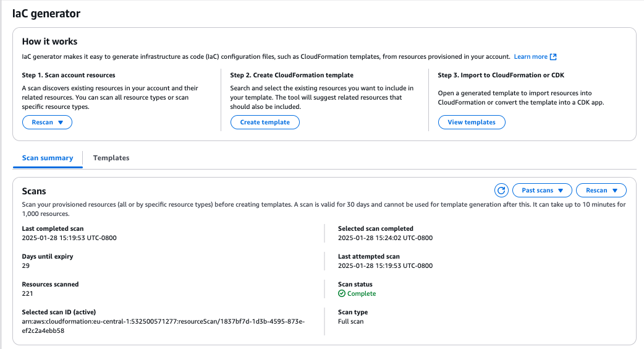Click the Last completed scan timestamp
The width and height of the screenshot is (644, 349).
click(x=69, y=238)
